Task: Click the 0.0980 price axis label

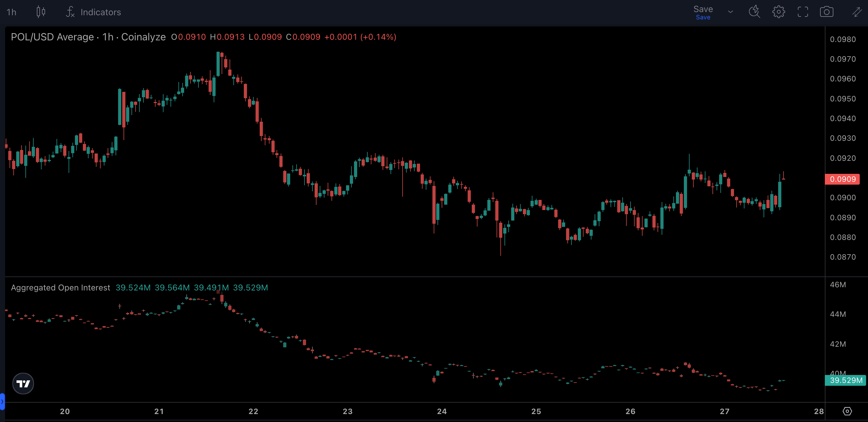Action: coord(843,39)
